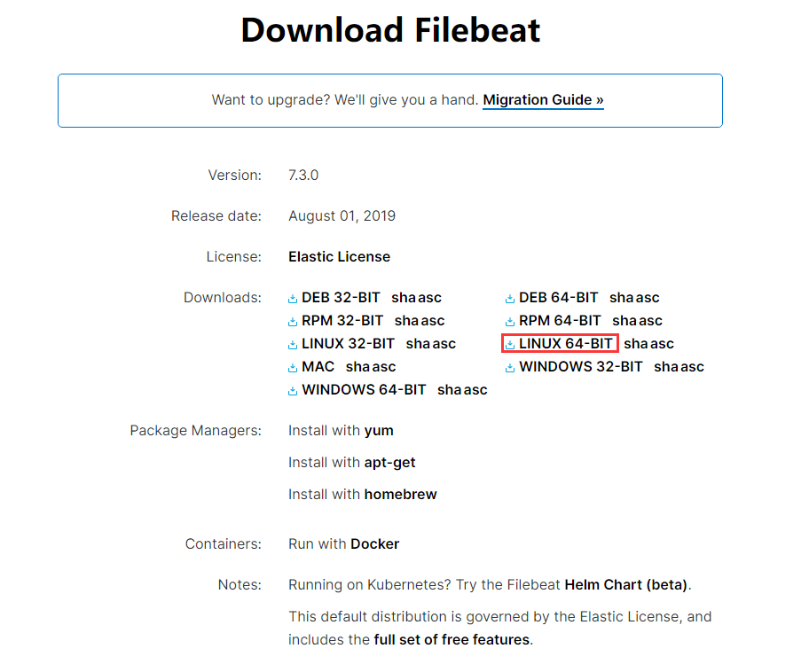Download the LINUX 64-BIT package
This screenshot has width=809, height=672.
(x=565, y=343)
